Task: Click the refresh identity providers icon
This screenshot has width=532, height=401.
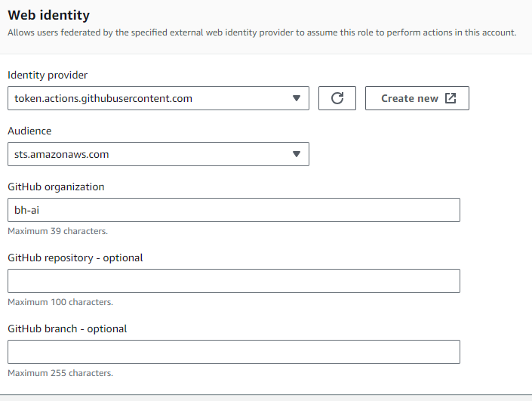Action: tap(337, 98)
